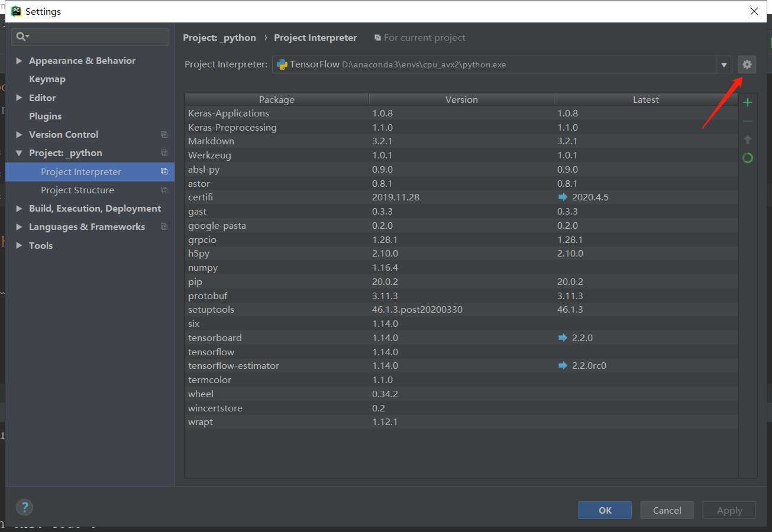Image resolution: width=772 pixels, height=532 pixels.
Task: Select the Tools label in the tree
Action: 41,245
